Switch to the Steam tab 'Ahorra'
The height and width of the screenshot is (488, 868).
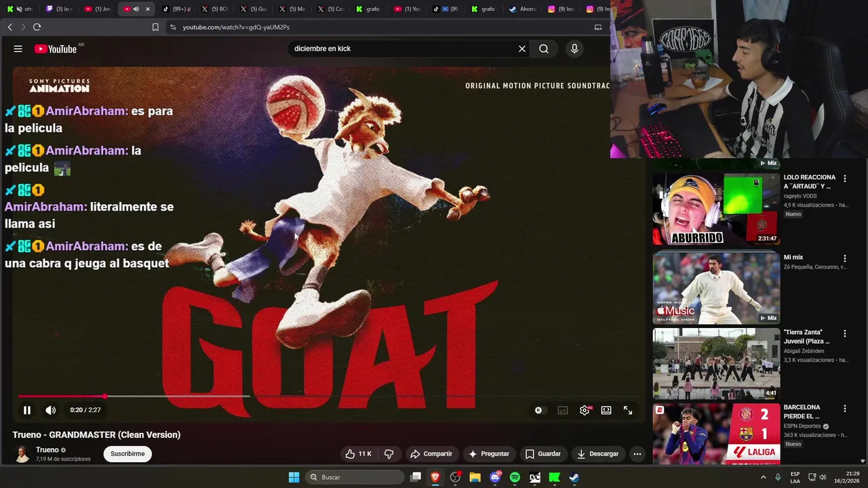tap(524, 9)
